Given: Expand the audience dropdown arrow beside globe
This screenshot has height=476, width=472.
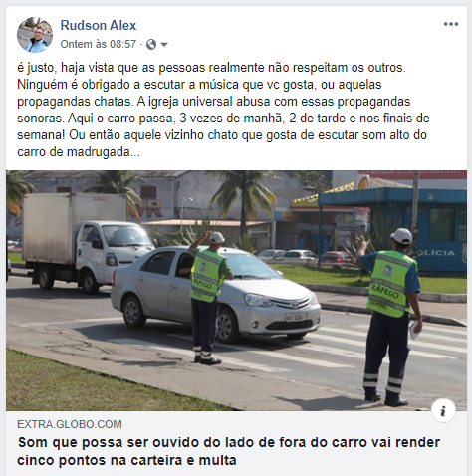Looking at the screenshot, I should [164, 45].
